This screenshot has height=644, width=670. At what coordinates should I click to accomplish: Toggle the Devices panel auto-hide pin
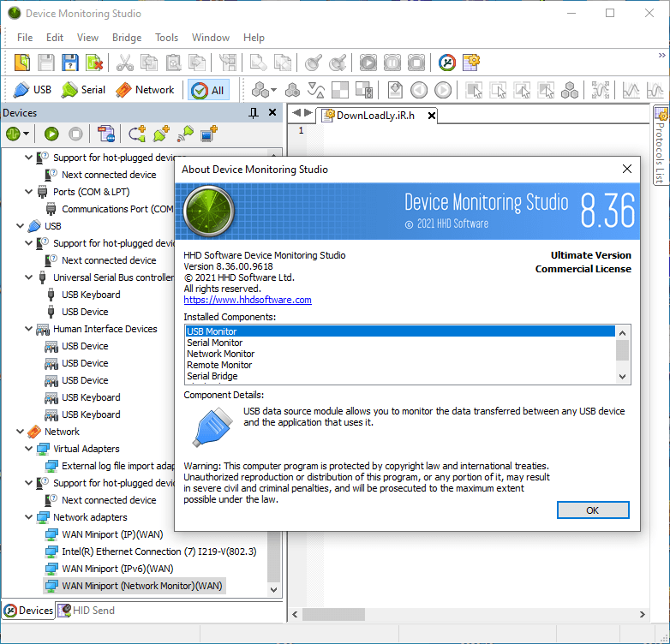pos(254,113)
